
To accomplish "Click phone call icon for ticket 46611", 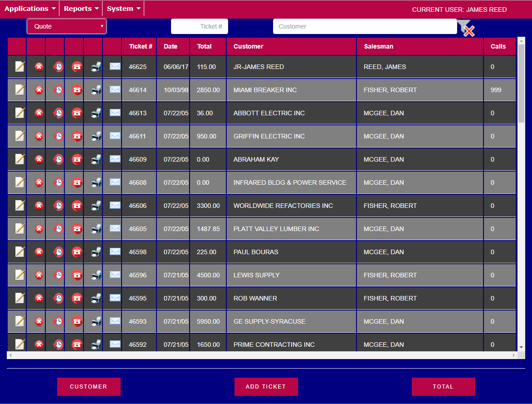I will tap(77, 136).
